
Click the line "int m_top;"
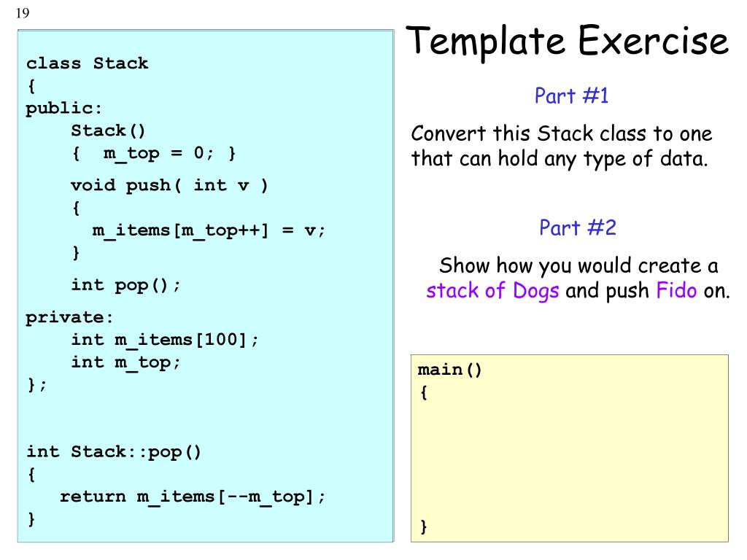(x=125, y=363)
